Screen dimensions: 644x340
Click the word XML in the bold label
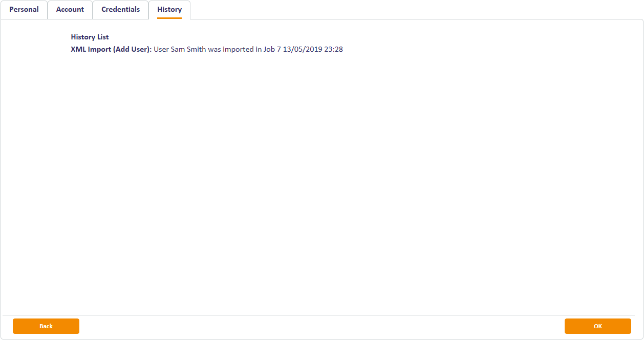click(x=78, y=50)
